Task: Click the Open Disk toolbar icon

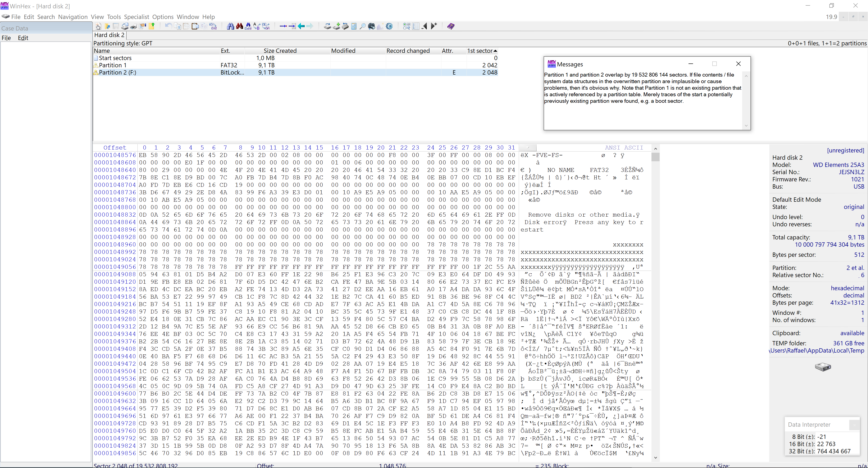Action: click(327, 26)
